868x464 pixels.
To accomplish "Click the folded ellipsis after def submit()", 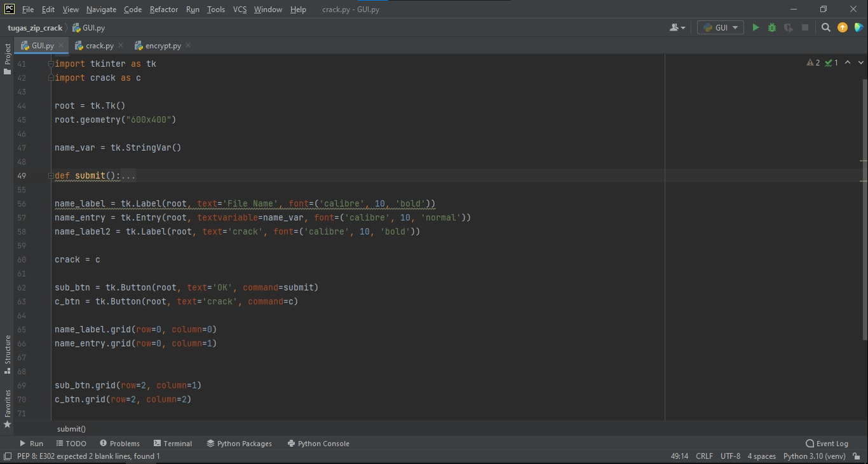I will coord(128,176).
